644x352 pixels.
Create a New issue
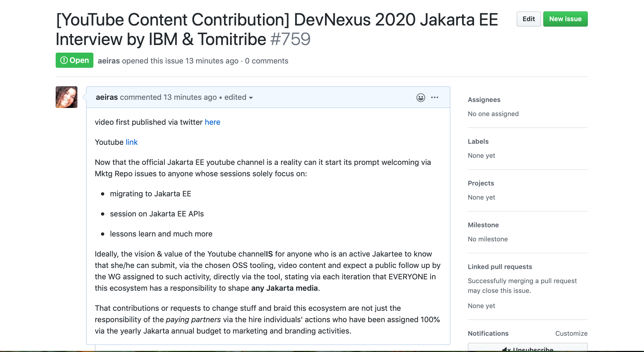point(565,19)
